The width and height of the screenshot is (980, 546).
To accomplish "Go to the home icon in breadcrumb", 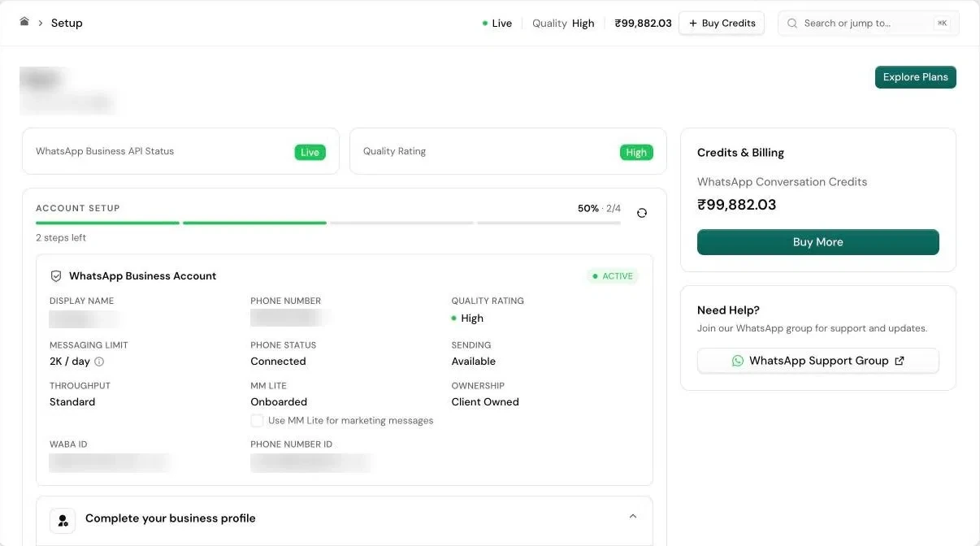I will tap(24, 22).
